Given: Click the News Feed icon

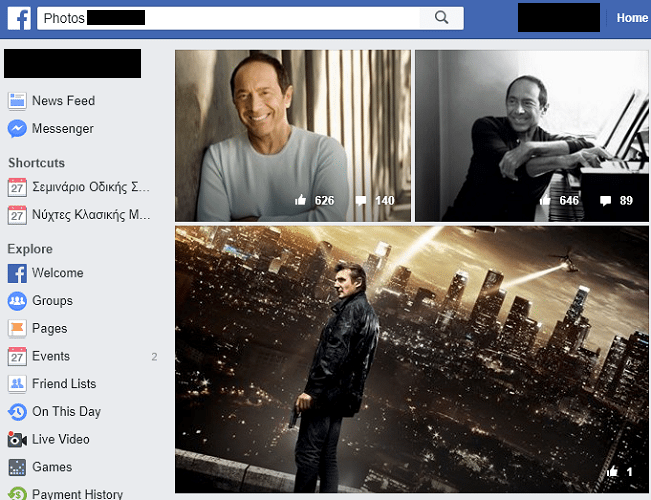Looking at the screenshot, I should tap(17, 101).
